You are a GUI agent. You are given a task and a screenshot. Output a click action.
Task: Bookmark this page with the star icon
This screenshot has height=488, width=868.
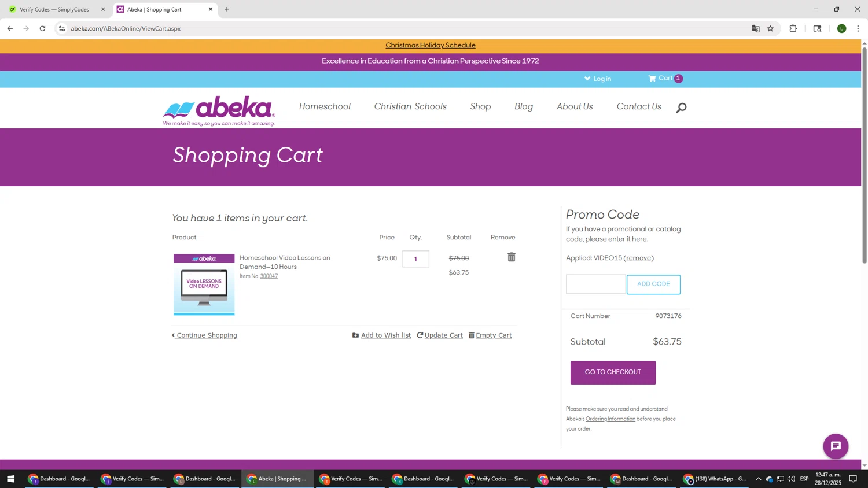click(x=770, y=28)
